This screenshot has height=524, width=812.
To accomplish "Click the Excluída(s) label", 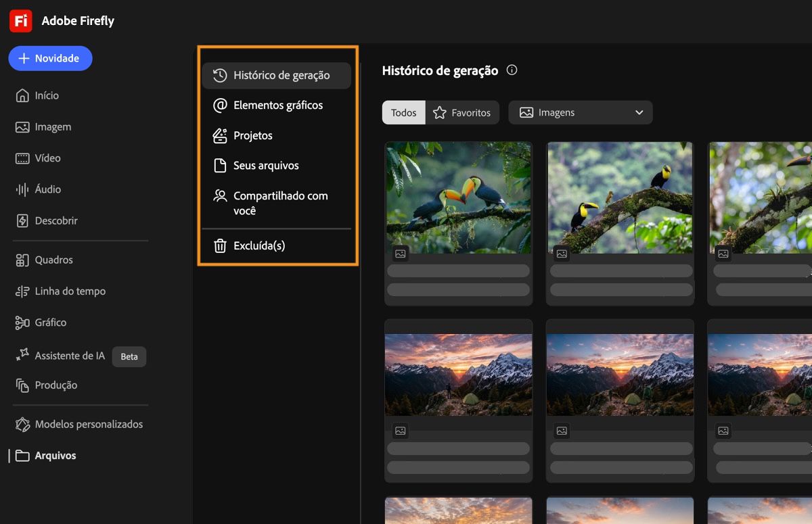I will click(259, 246).
